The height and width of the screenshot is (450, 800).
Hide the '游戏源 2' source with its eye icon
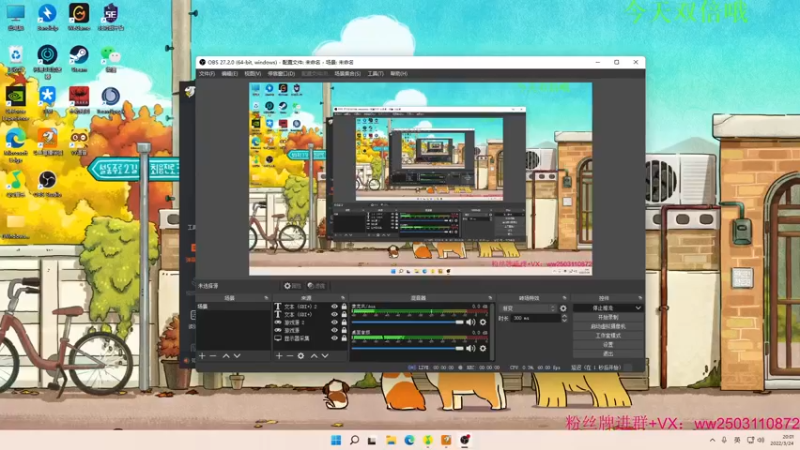pos(335,322)
